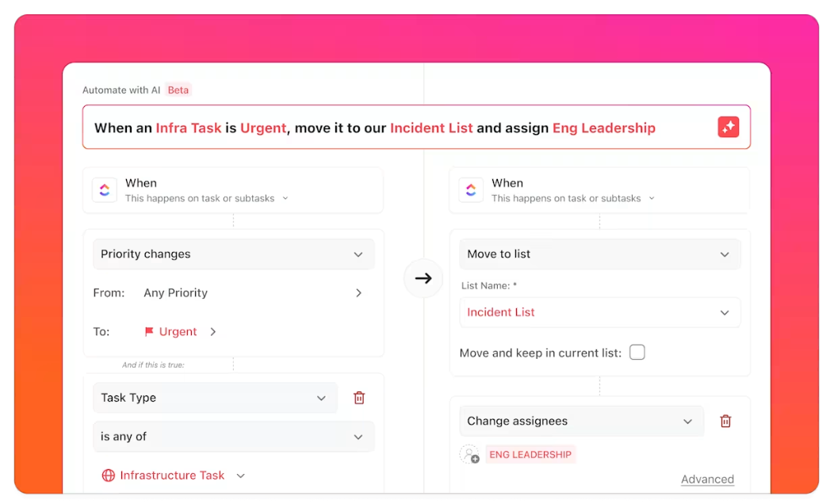Click the red Urgent priority flag

[149, 332]
